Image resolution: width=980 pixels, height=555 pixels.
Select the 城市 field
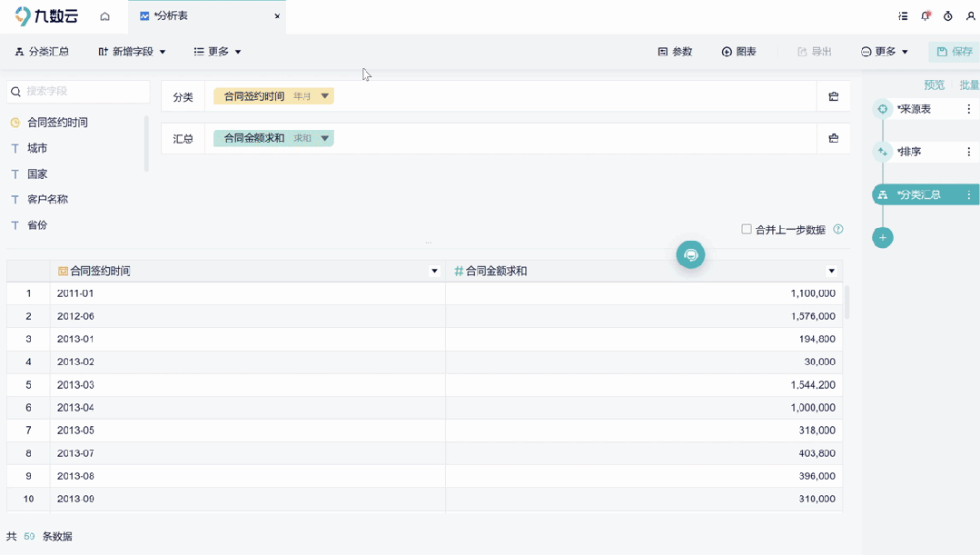[x=37, y=148]
